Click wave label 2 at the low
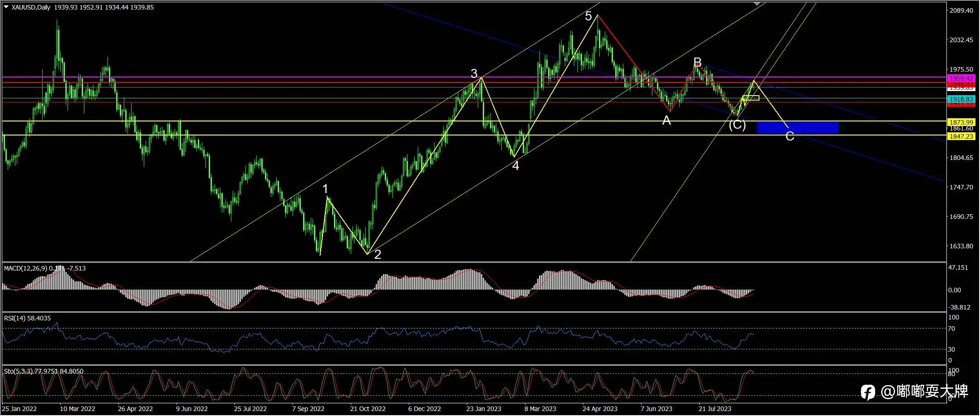Image resolution: width=980 pixels, height=416 pixels. pos(377,254)
